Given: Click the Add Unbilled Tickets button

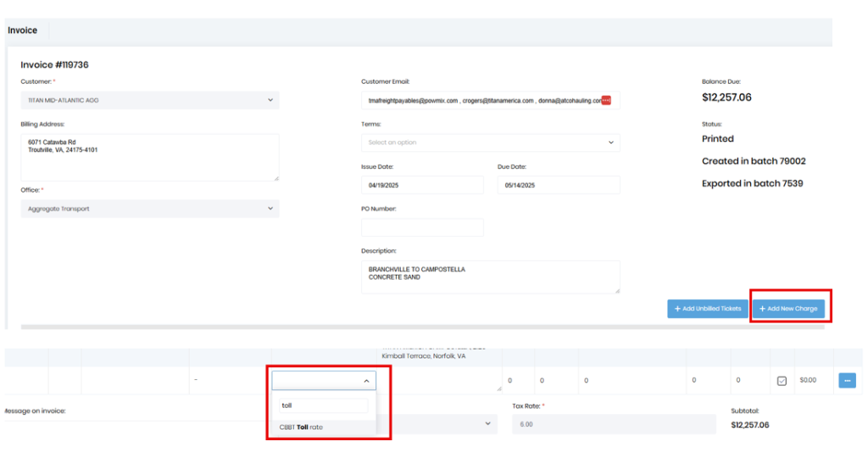Looking at the screenshot, I should (708, 309).
